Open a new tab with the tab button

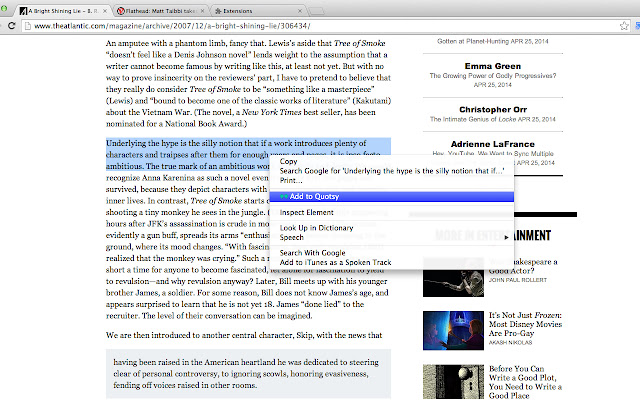(317, 11)
